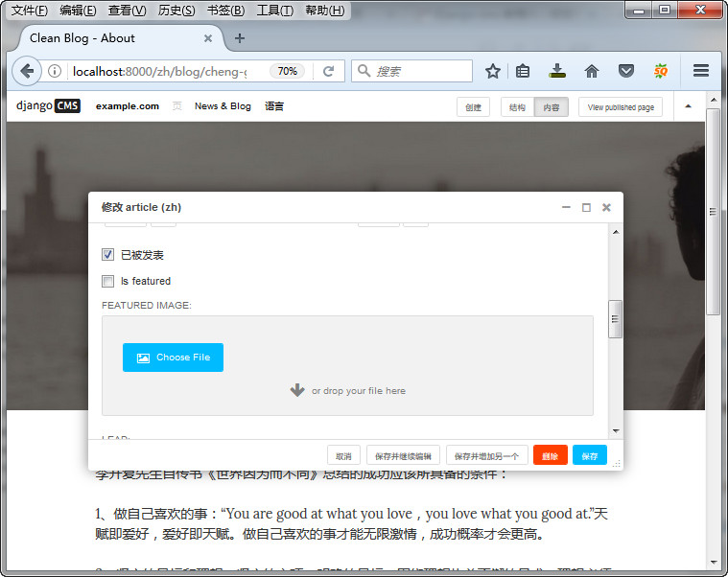This screenshot has height=577, width=728.
Task: Click View published page button
Action: tap(621, 107)
